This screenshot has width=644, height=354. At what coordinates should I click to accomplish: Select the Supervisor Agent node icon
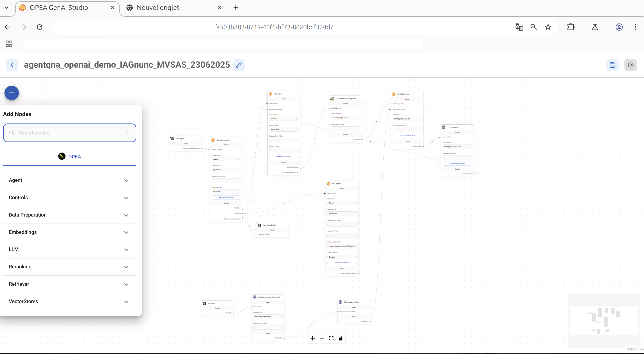(213, 140)
